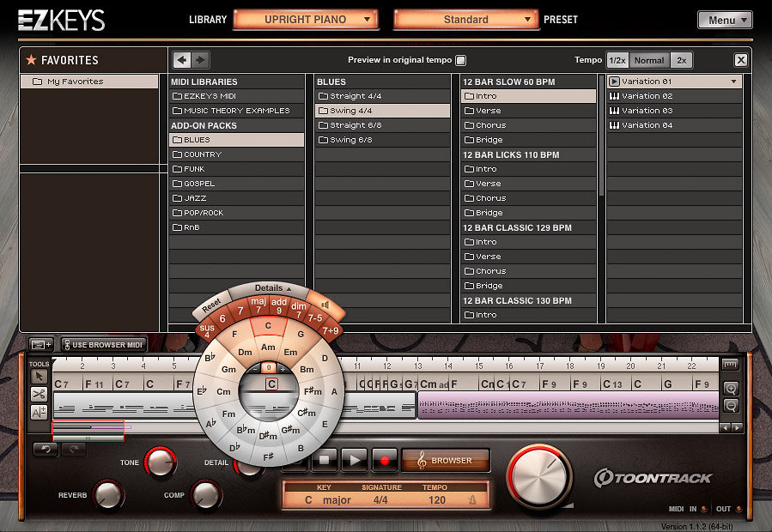Adjust the Tone knob
This screenshot has width=772, height=532.
160,462
